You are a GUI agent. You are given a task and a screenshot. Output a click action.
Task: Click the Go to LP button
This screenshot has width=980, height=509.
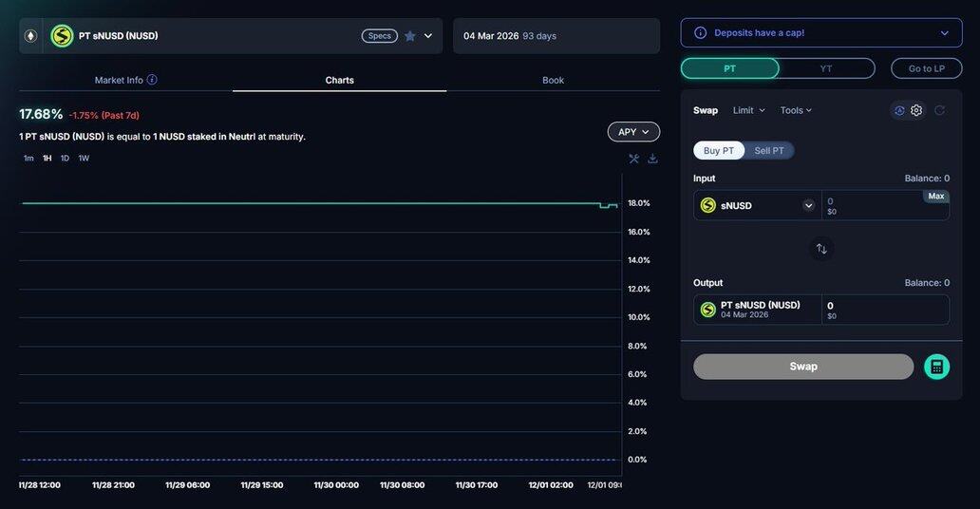click(926, 68)
